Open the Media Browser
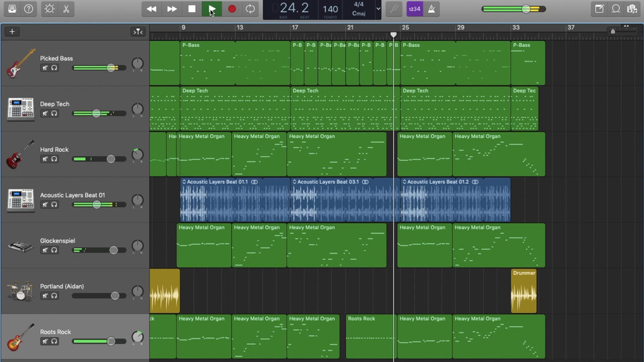The height and width of the screenshot is (362, 644). pyautogui.click(x=632, y=9)
